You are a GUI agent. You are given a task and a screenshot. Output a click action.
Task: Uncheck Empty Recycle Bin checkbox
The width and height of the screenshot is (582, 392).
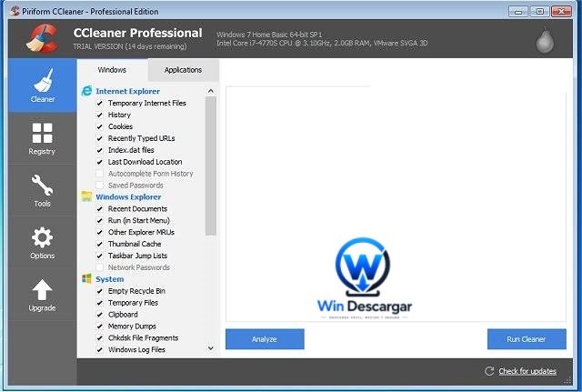click(99, 291)
